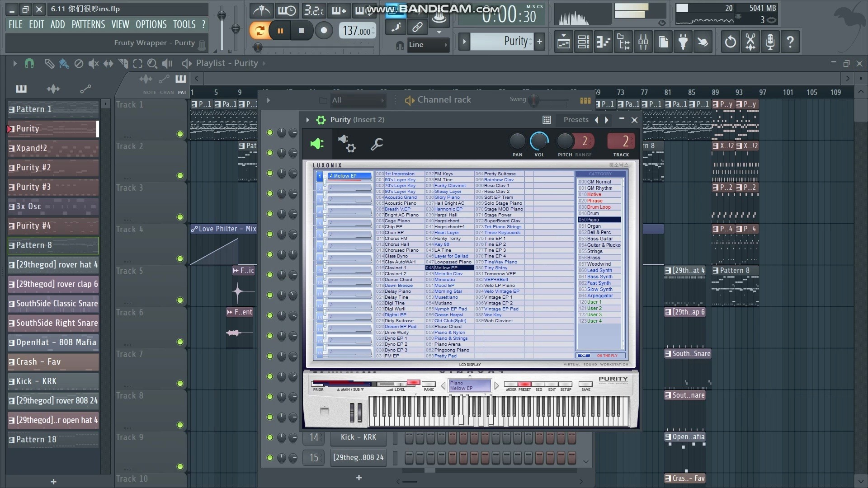Open Playlist options menu arrow
Viewport: 868px width, 488px height.
tap(15, 64)
